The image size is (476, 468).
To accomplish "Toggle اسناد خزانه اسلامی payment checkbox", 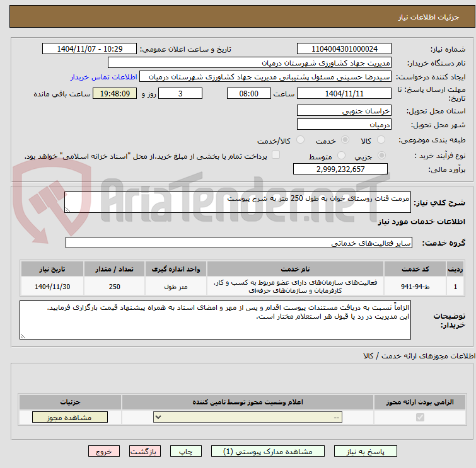I will pos(276,155).
